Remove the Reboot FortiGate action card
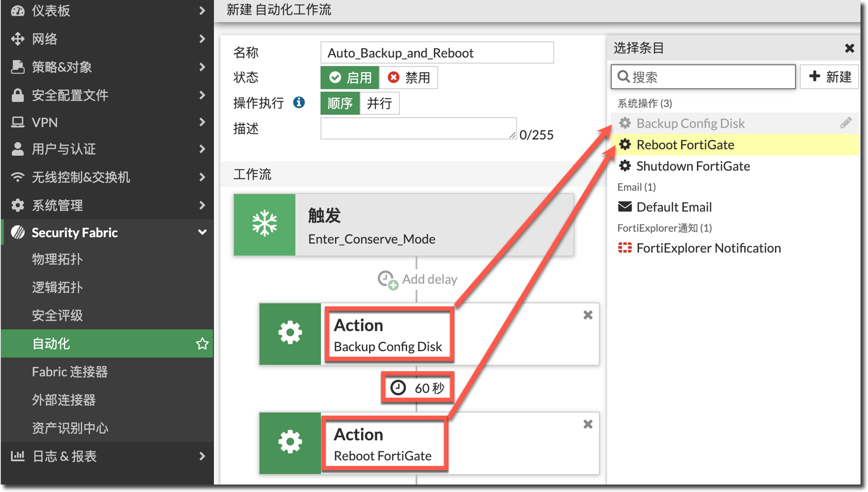Screen dimensions: 868x492 tap(588, 424)
